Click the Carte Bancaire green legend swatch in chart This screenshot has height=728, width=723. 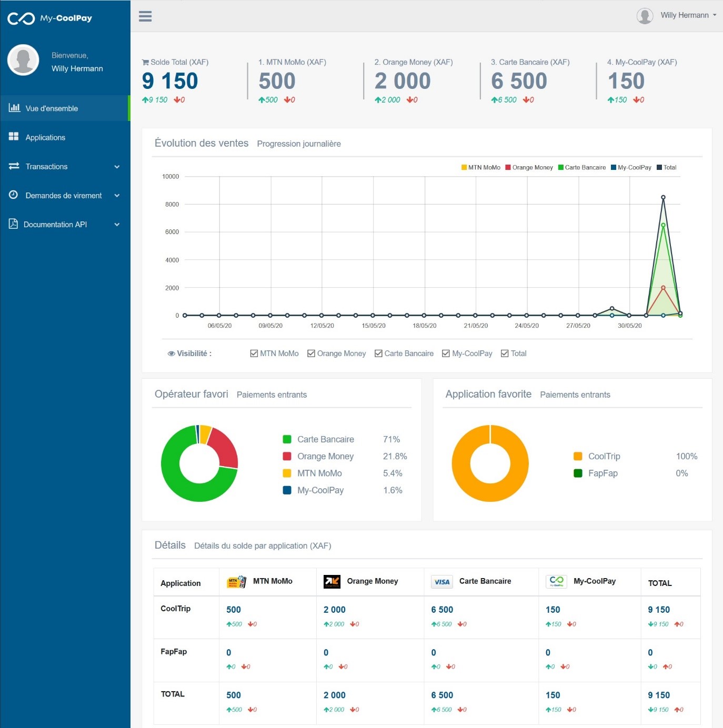click(561, 167)
